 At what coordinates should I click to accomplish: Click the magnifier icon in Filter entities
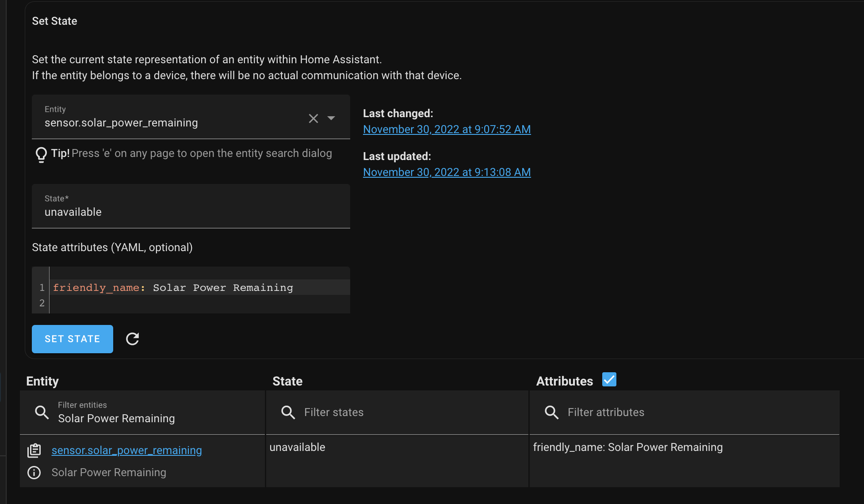pyautogui.click(x=42, y=412)
